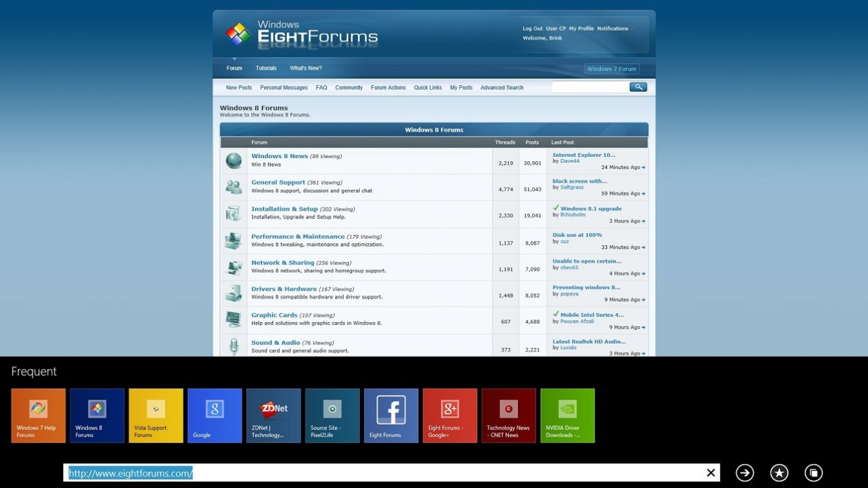Open the Tabs button in the address bar
The width and height of the screenshot is (868, 488).
click(x=813, y=473)
